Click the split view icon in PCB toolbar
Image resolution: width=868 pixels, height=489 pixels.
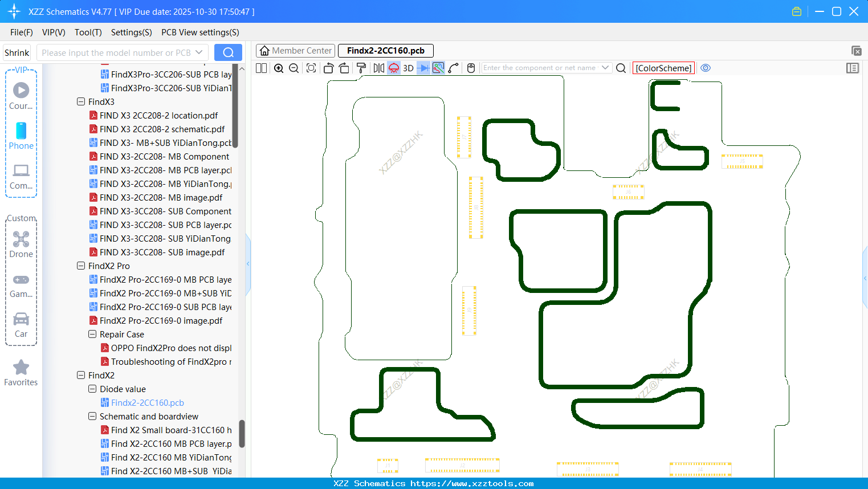click(261, 68)
